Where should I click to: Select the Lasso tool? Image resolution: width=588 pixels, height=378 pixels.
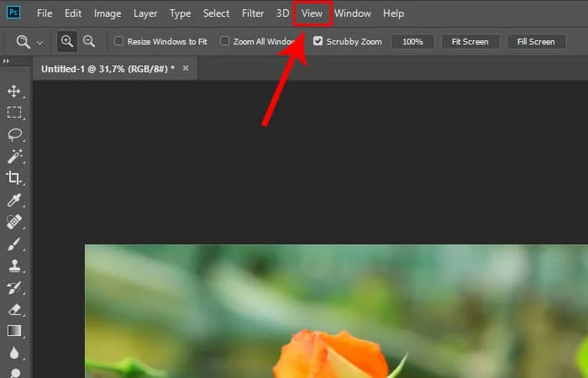click(x=14, y=134)
